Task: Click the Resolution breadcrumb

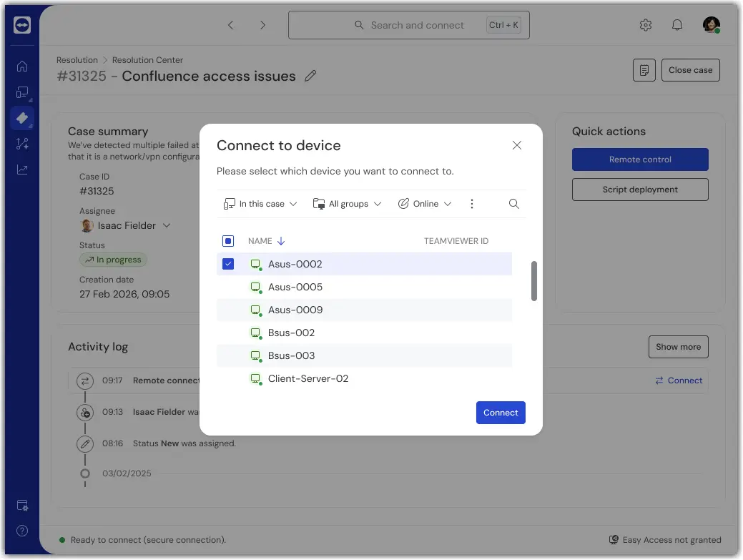Action: [x=77, y=60]
